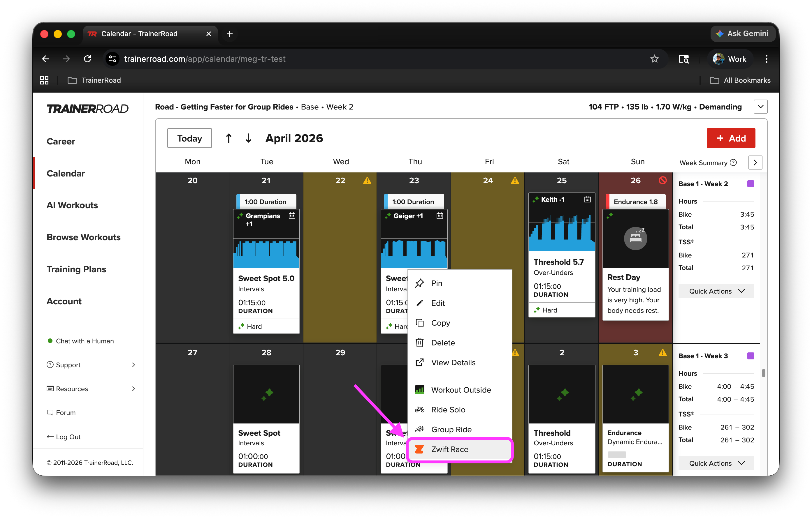812x519 pixels.
Task: Click Ask Gemini button
Action: [743, 34]
